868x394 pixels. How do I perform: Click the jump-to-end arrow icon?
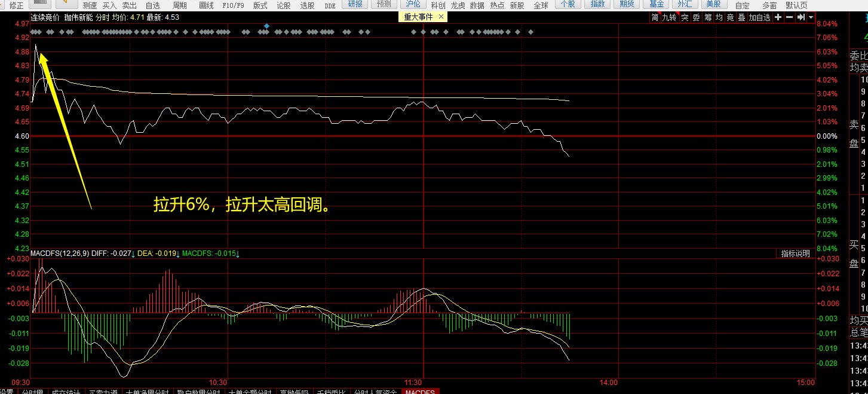point(800,17)
